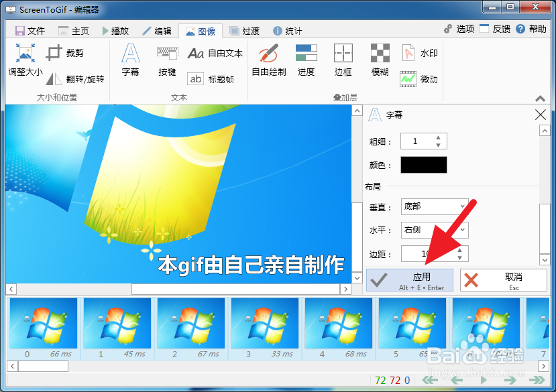Open the 文件 tab

30,31
